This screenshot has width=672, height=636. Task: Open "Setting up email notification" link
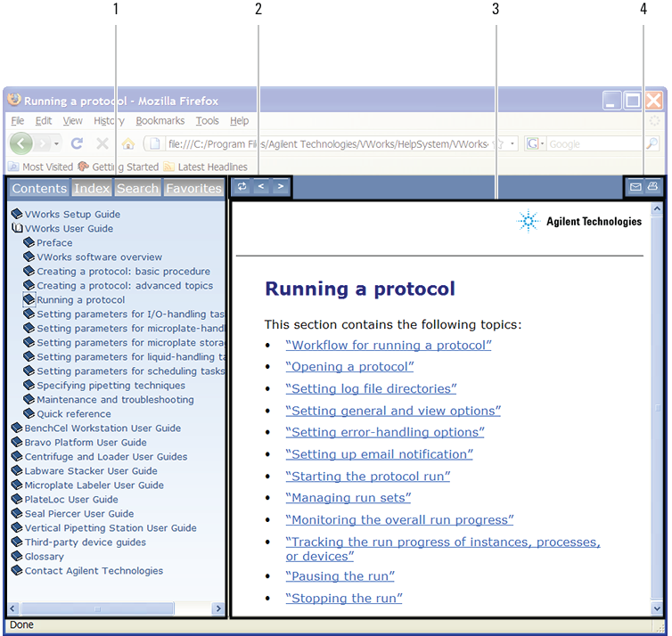380,454
